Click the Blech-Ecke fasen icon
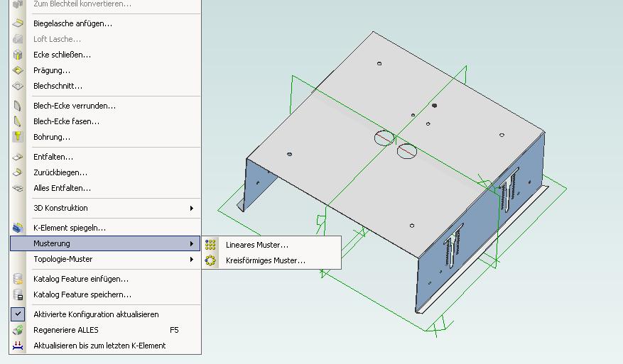This screenshot has width=623, height=364. point(18,121)
